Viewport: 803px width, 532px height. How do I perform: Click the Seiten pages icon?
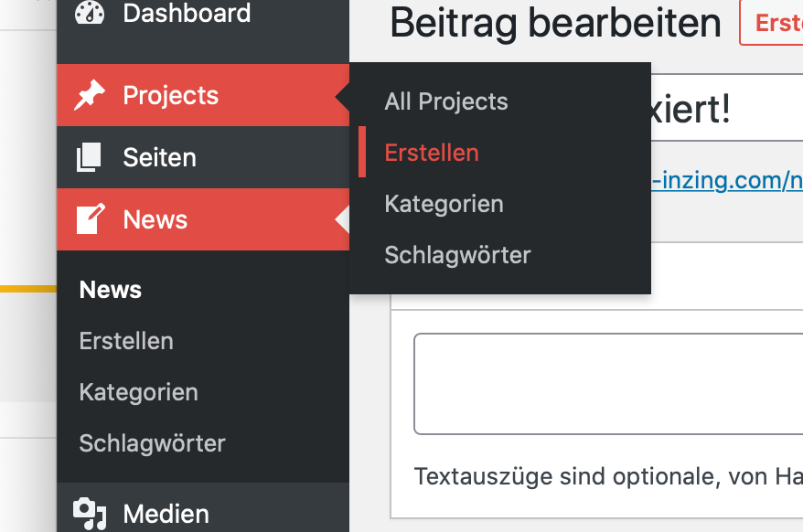click(x=90, y=157)
